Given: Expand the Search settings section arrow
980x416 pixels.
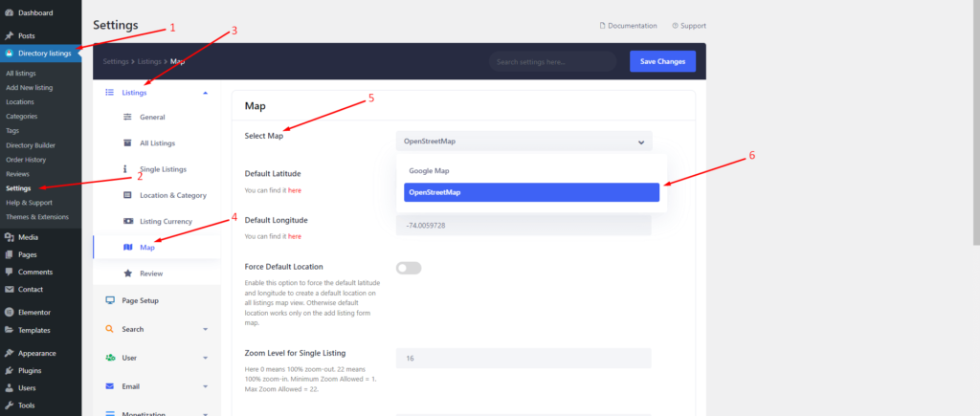Looking at the screenshot, I should coord(205,329).
